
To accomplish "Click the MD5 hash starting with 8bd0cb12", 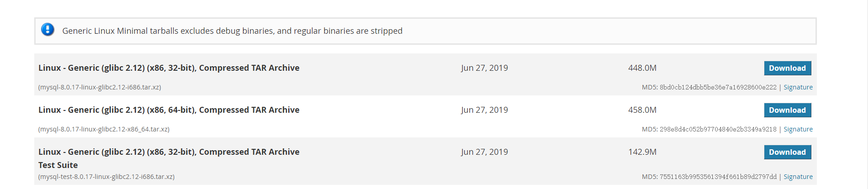I will click(718, 87).
